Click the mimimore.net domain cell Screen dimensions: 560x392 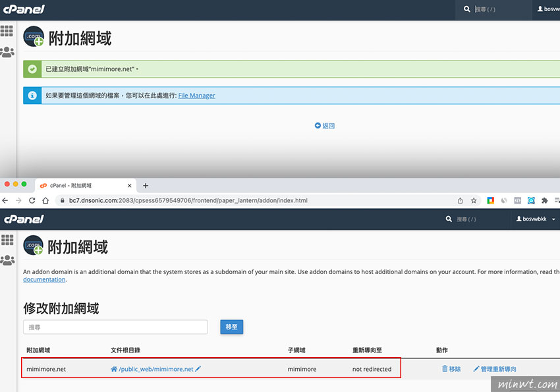pyautogui.click(x=46, y=369)
